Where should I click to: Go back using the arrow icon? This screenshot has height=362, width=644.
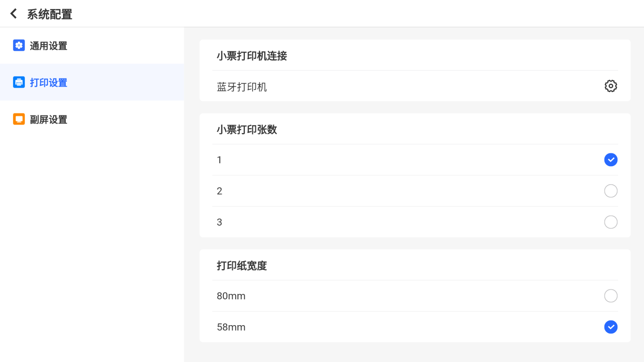tap(14, 14)
